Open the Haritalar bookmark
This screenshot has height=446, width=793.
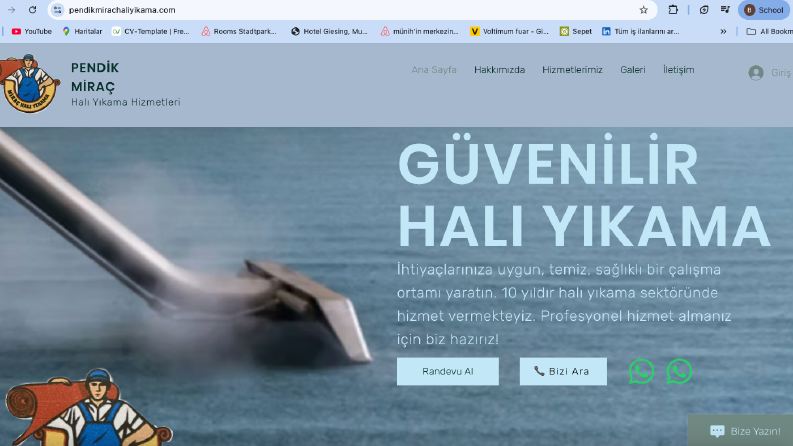[x=82, y=31]
